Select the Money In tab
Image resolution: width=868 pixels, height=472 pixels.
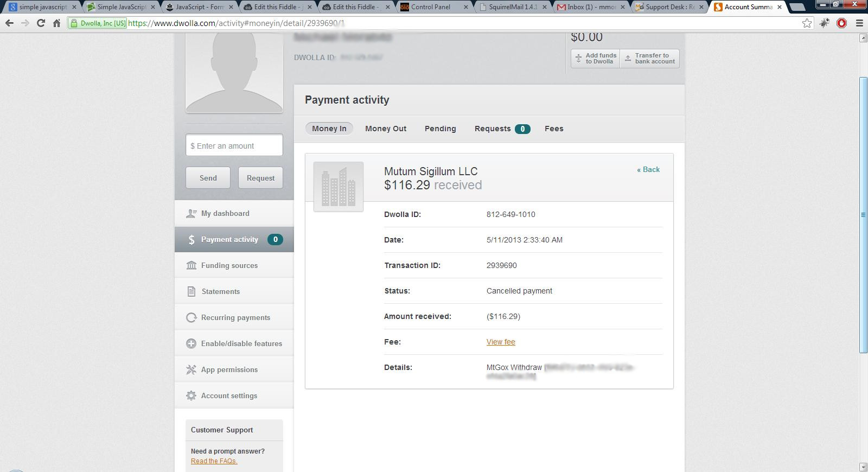point(329,129)
